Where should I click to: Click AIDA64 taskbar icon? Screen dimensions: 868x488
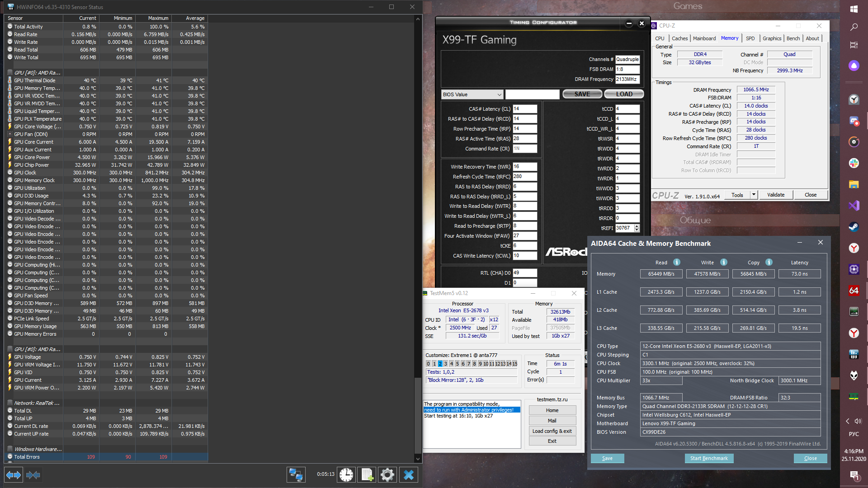[x=854, y=291]
